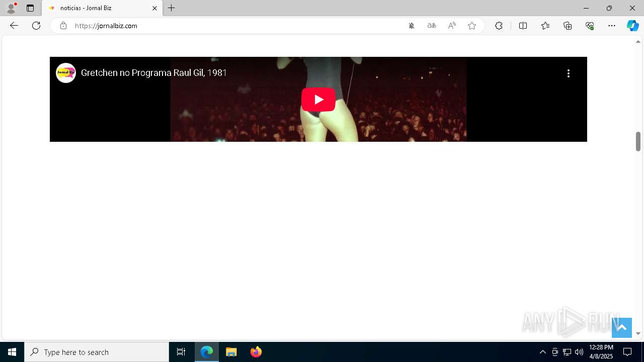
Task: Select the 'noticias - Jornal Biz' tab
Action: [102, 8]
